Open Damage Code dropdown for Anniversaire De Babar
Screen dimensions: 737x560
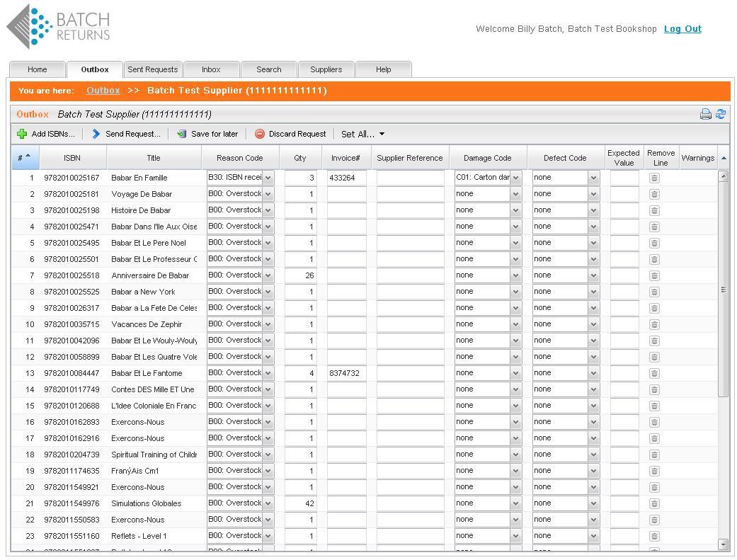[515, 275]
